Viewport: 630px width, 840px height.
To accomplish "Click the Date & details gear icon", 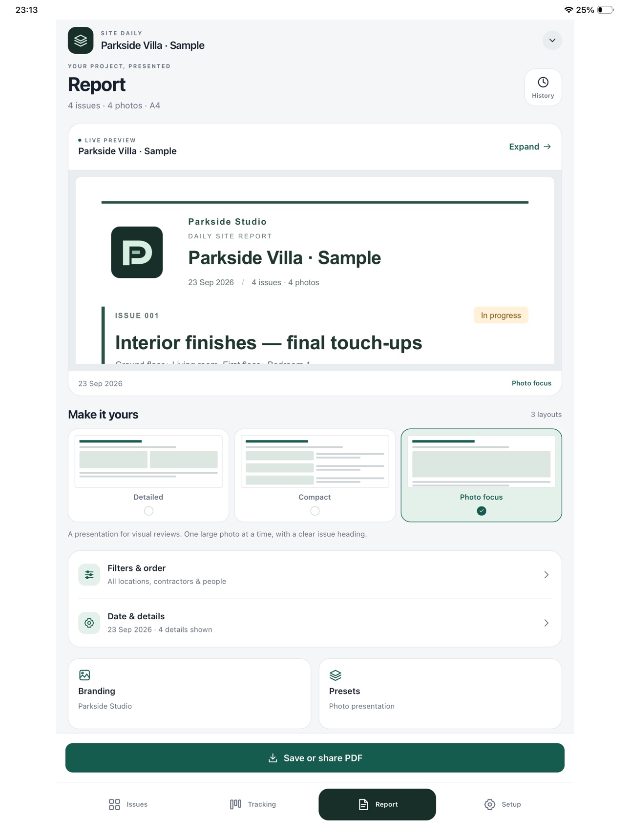I will pyautogui.click(x=89, y=623).
